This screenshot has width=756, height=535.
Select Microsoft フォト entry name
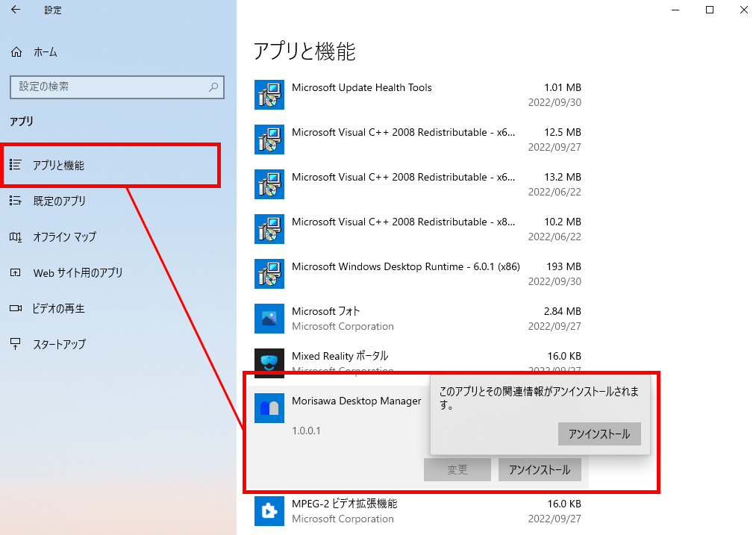(x=326, y=311)
